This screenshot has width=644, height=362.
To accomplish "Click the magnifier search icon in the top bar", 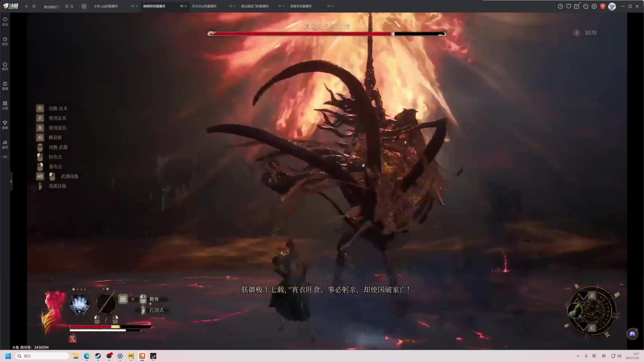I will [x=72, y=6].
